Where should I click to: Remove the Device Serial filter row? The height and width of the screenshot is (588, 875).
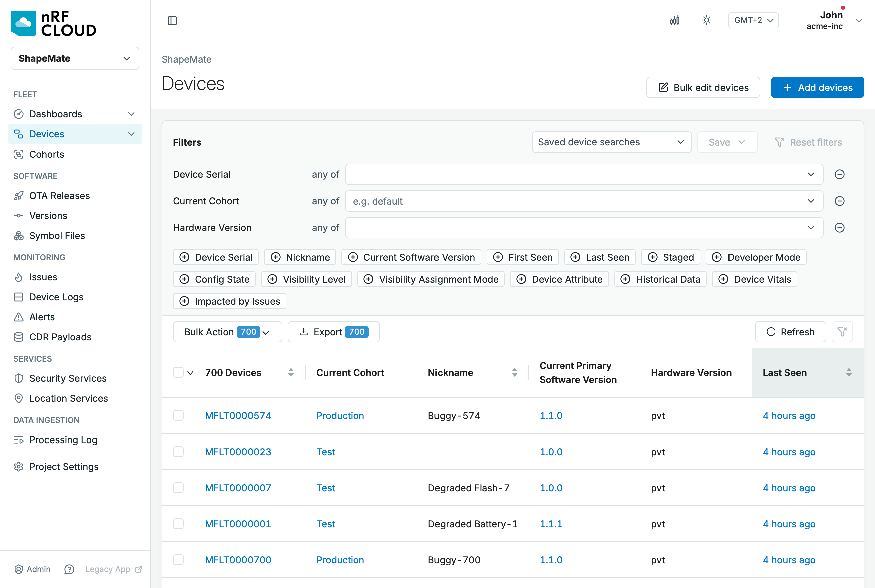tap(839, 175)
